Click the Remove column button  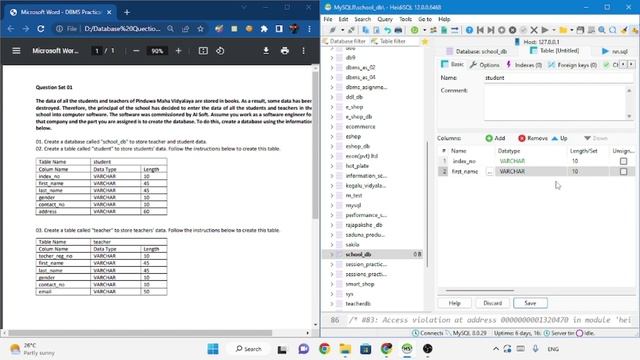(x=533, y=138)
